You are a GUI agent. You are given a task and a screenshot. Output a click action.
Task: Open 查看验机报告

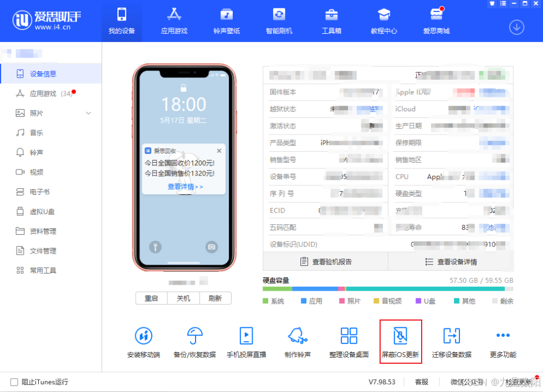pos(326,261)
